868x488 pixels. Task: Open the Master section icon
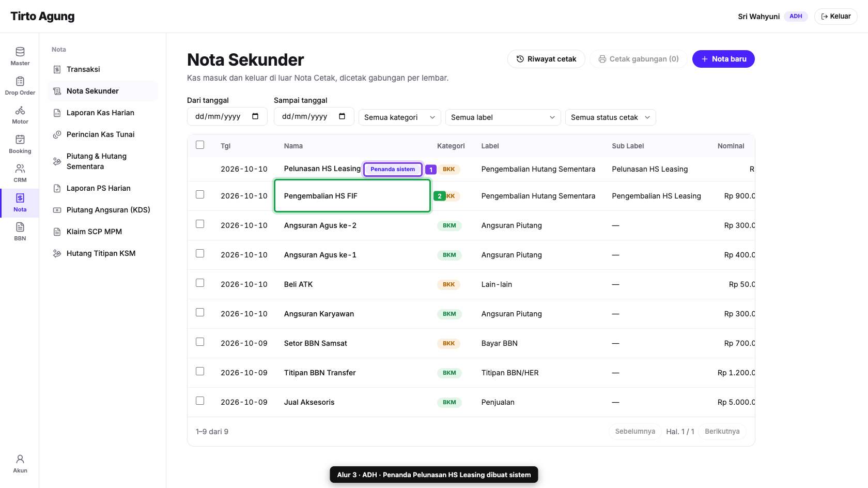click(x=20, y=52)
